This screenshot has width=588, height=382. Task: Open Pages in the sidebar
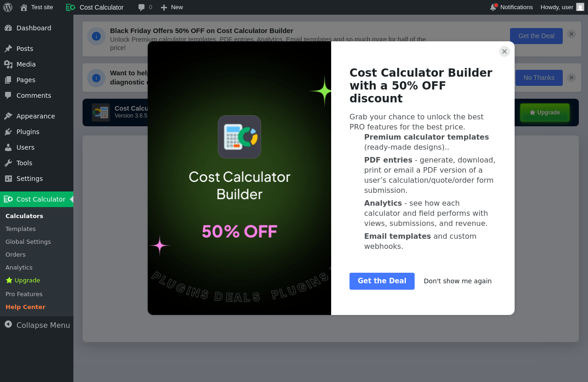coord(37,80)
